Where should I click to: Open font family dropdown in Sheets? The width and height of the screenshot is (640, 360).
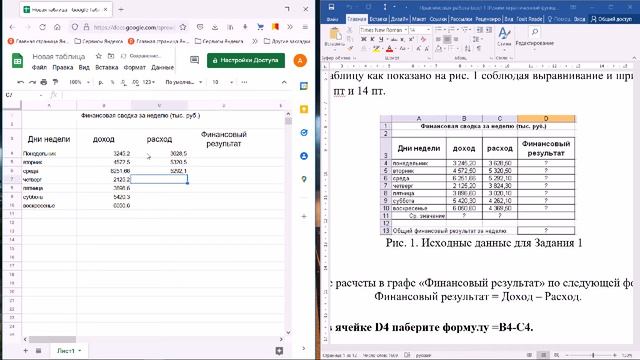[x=184, y=82]
